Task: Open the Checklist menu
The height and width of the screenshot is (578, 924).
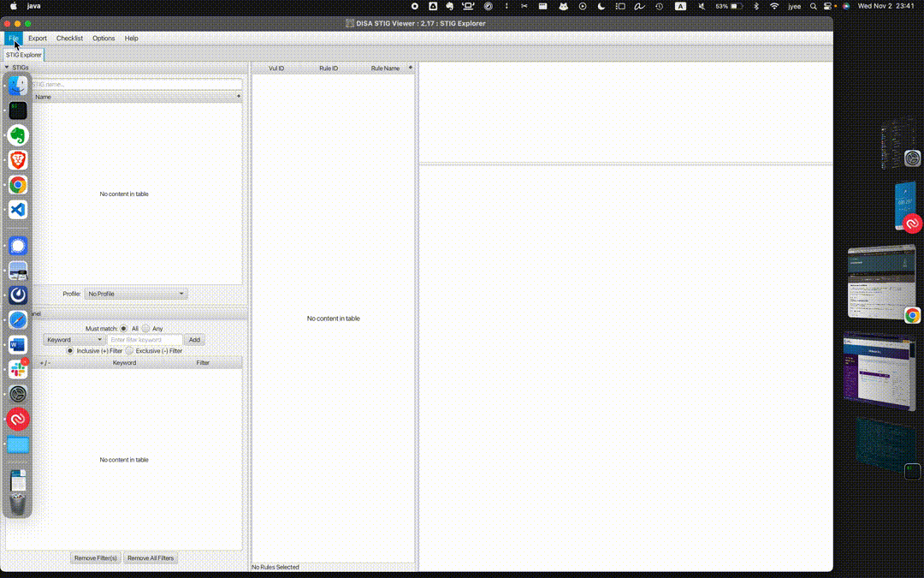Action: (69, 38)
